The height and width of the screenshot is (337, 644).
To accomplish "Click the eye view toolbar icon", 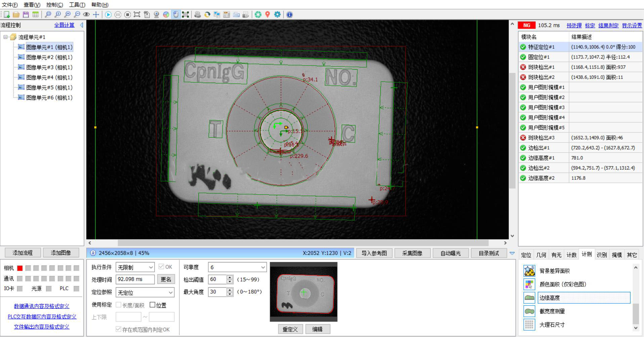I will [x=86, y=14].
